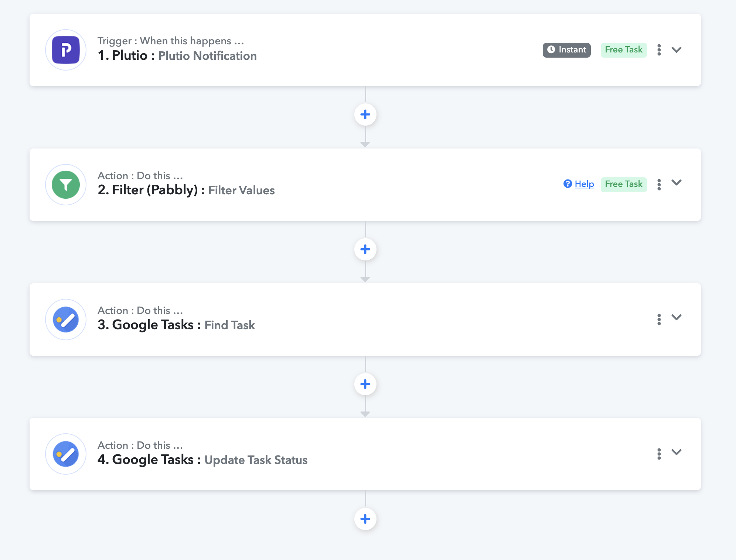Add step between Find Task and Update Status
Screen dimensions: 736x560
click(365, 384)
